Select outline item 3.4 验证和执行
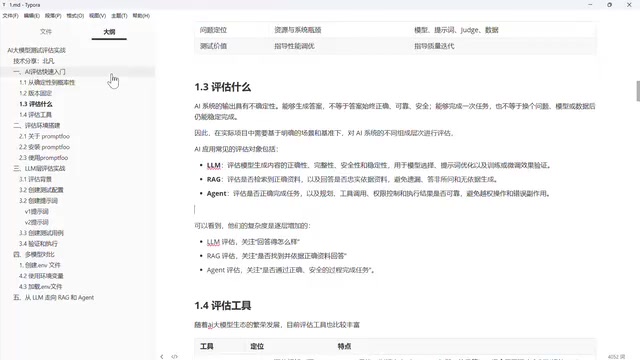This screenshot has height=360, width=640. (x=38, y=244)
